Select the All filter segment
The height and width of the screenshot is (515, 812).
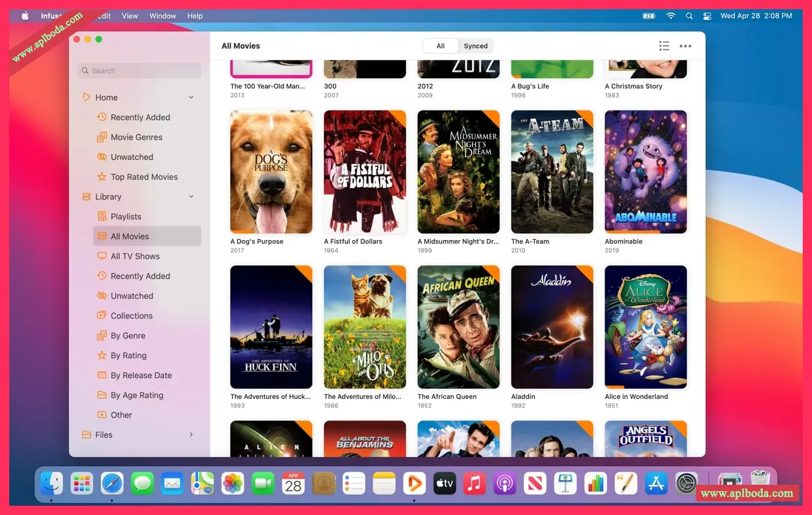pos(441,46)
